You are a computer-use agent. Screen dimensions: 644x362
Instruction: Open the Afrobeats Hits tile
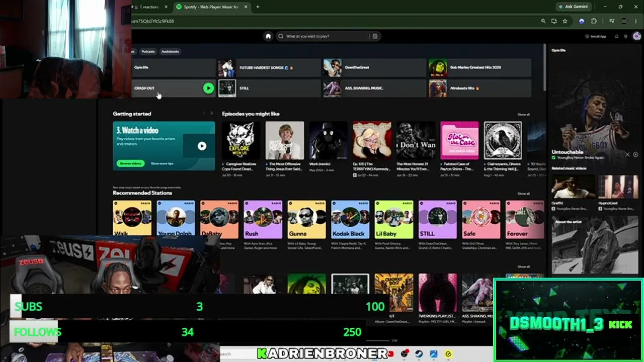(x=480, y=88)
